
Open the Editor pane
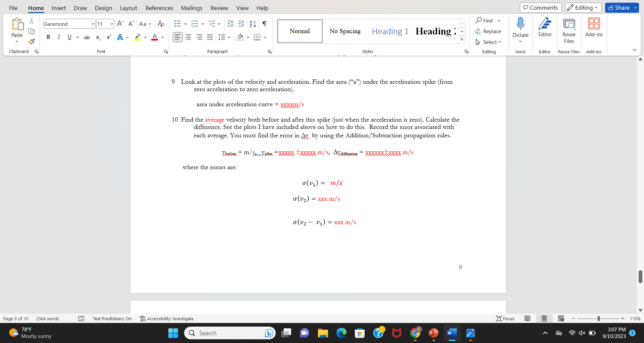coord(545,27)
